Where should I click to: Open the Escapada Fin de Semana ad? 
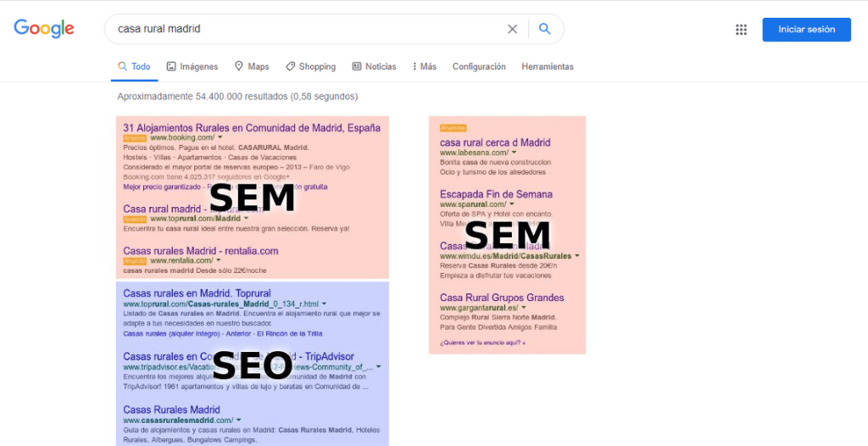click(x=496, y=194)
